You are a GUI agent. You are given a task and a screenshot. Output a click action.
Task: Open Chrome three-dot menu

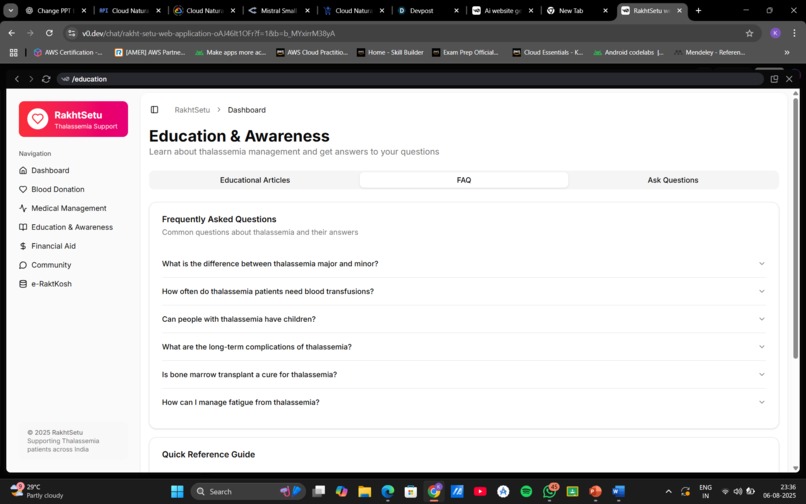[794, 33]
